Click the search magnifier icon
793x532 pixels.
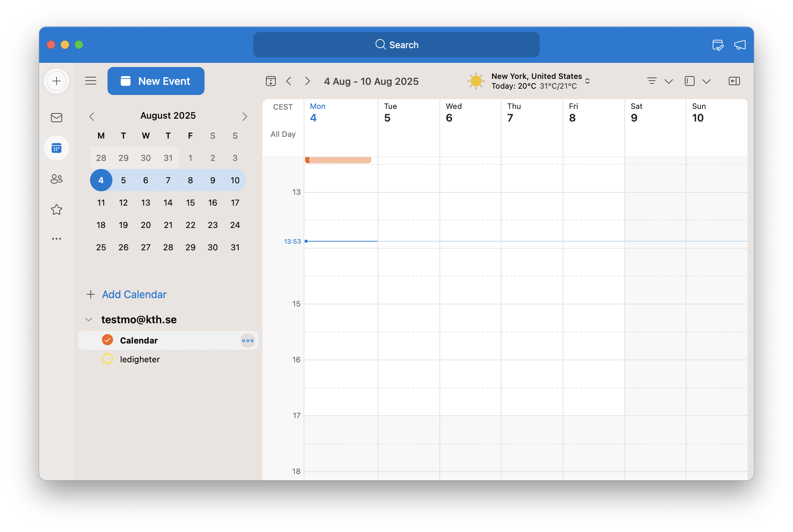pos(380,45)
